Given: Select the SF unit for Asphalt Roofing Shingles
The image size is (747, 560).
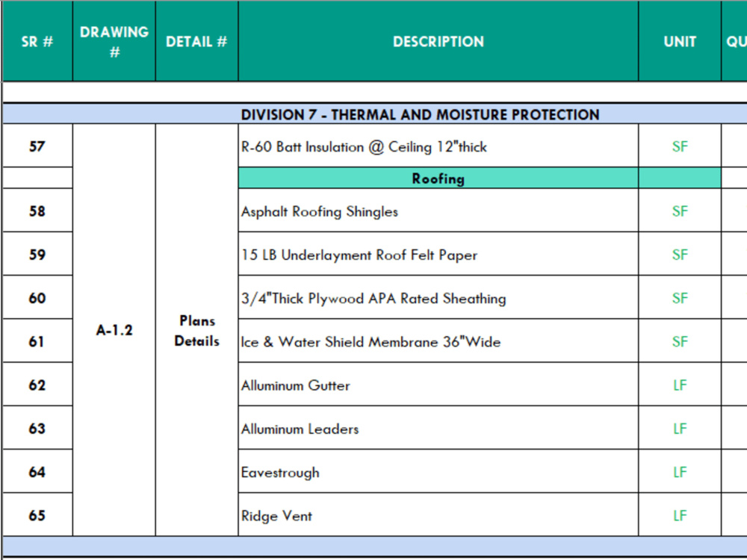Looking at the screenshot, I should [680, 211].
